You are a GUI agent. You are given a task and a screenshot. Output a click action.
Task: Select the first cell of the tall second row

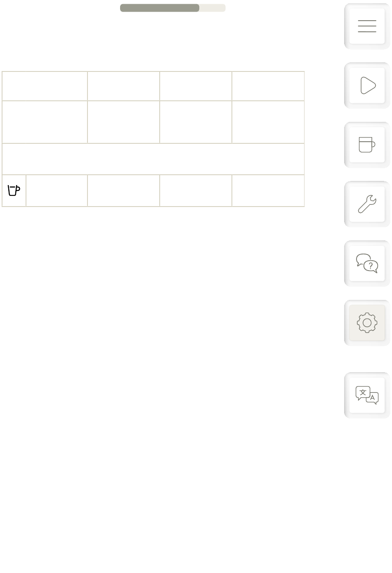45,122
